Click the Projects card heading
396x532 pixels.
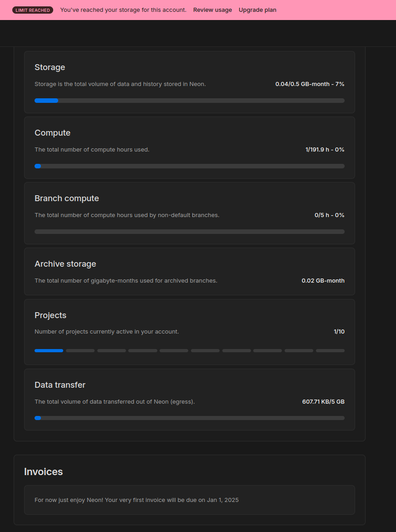click(50, 315)
